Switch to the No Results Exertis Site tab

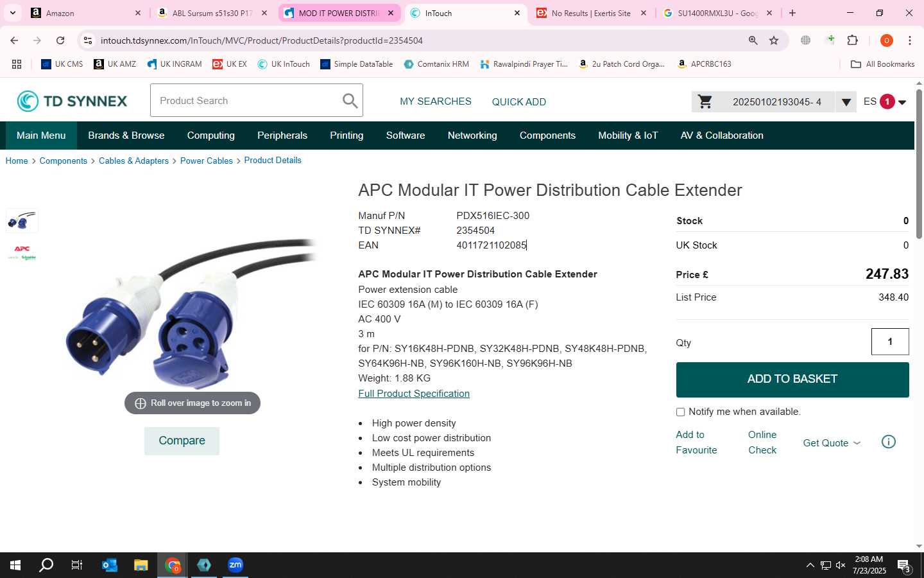[x=591, y=13]
